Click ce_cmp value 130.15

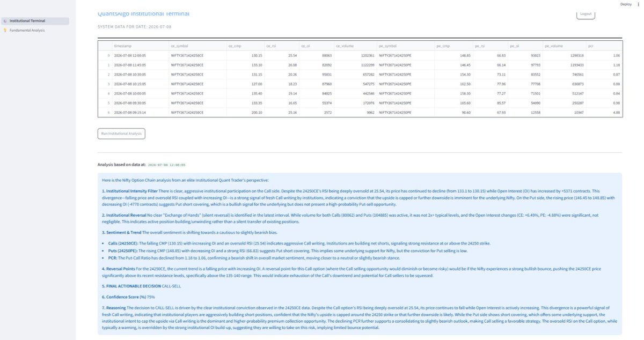tap(245, 55)
